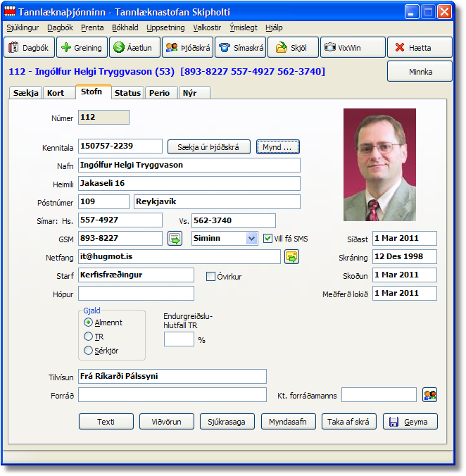Open the Bókhald menu
The width and height of the screenshot is (466, 476).
125,27
